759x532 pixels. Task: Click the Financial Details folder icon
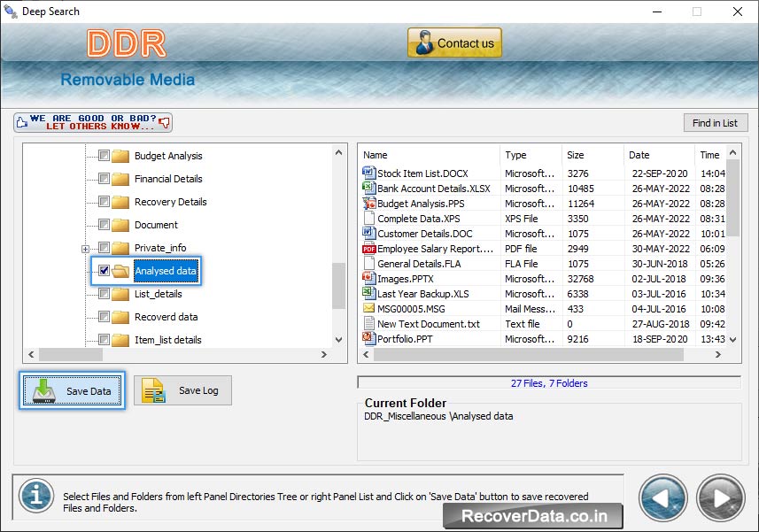click(x=120, y=179)
